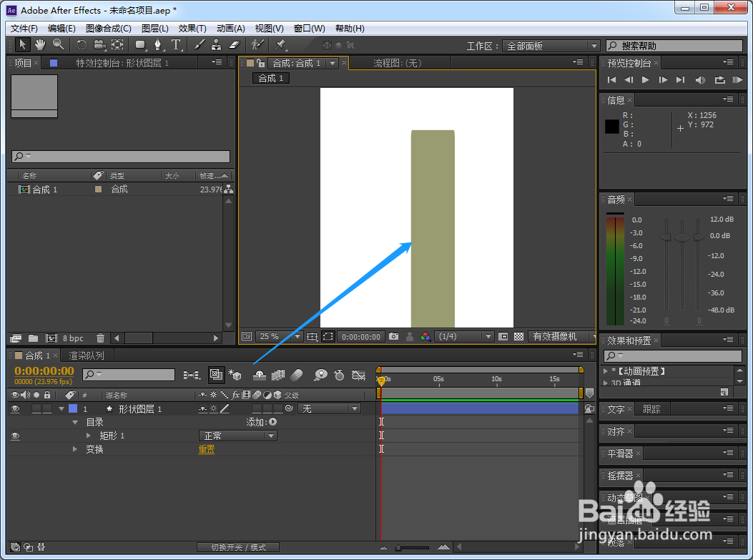Jump to first frame in preview panel

point(611,79)
